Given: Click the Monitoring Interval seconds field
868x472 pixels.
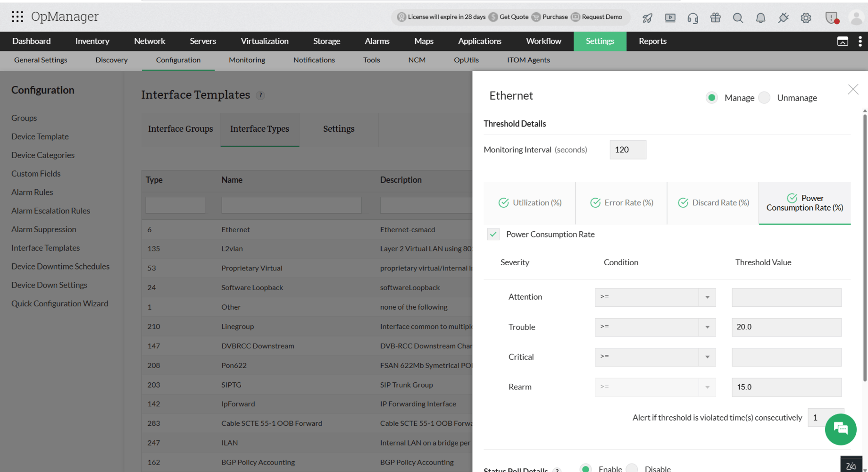Looking at the screenshot, I should [x=628, y=150].
